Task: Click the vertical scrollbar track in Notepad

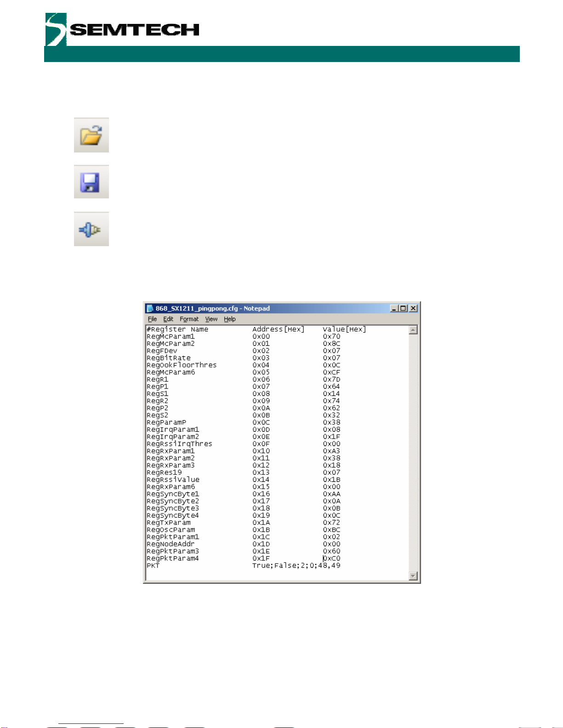Action: point(413,453)
